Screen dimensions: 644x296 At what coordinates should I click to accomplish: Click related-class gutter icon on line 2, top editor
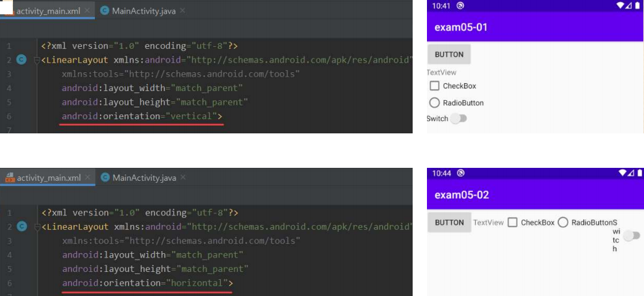tap(21, 60)
